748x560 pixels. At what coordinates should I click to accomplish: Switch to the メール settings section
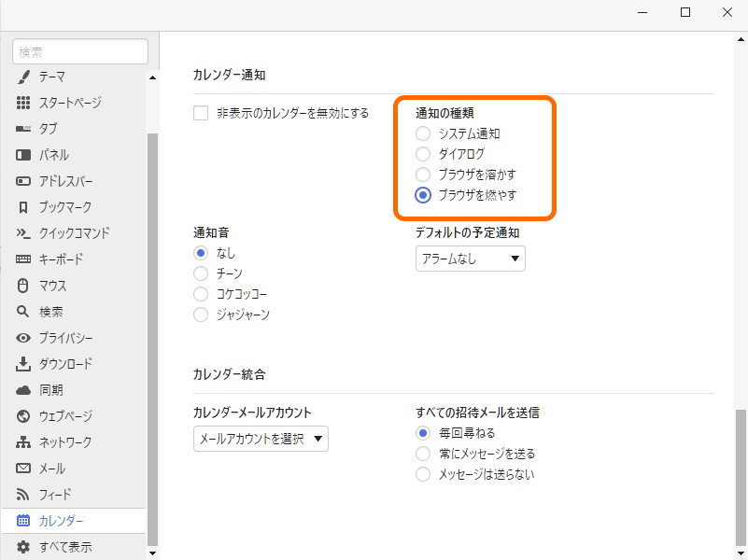tap(23, 469)
